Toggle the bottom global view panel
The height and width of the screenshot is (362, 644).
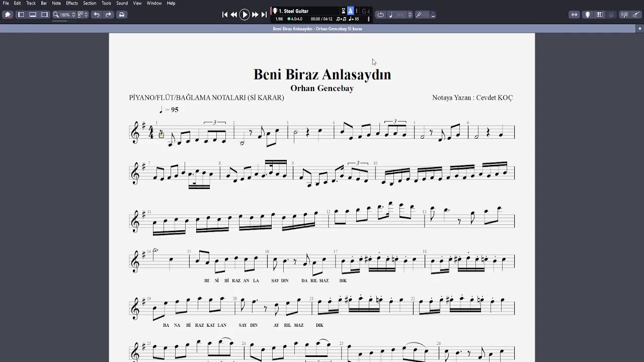coord(33,15)
